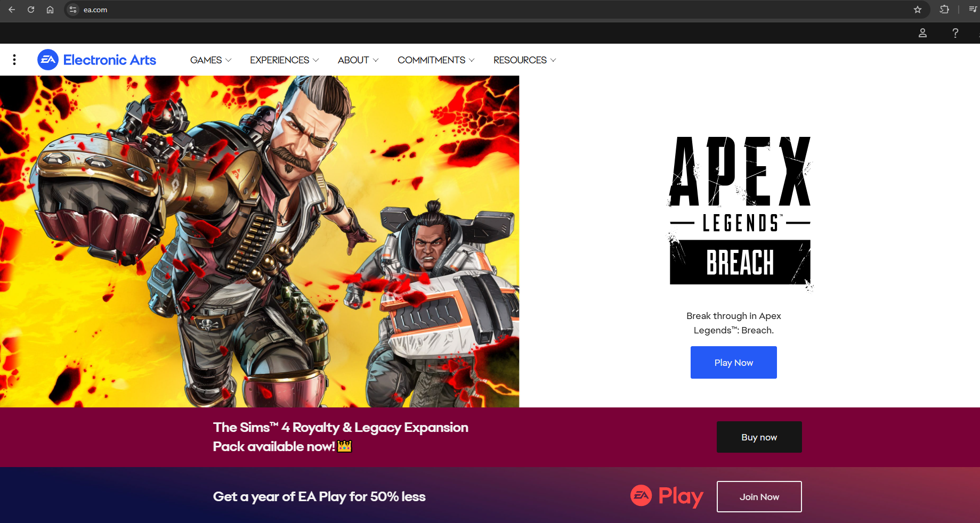
Task: Open the account profile icon
Action: coord(923,33)
